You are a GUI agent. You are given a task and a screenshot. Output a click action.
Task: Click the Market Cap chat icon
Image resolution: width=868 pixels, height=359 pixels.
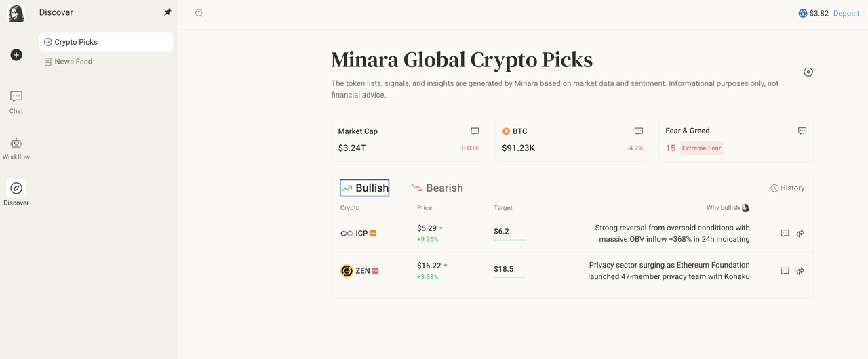(x=475, y=131)
